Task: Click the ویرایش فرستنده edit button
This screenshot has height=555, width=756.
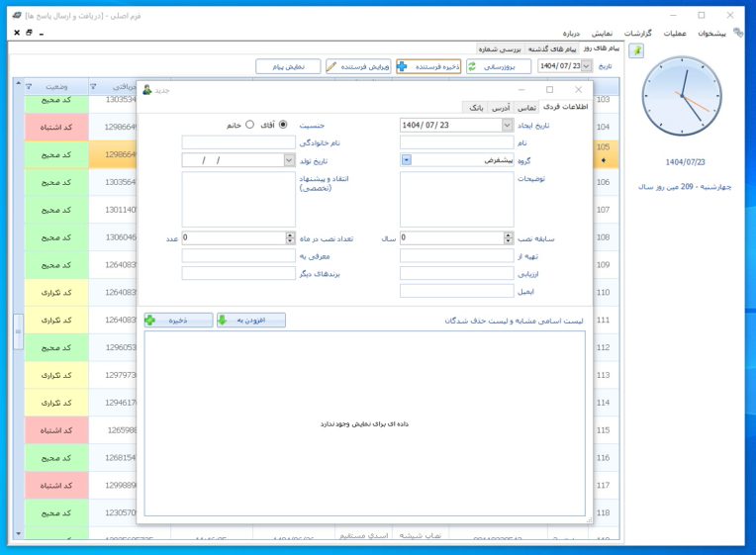Action: 358,66
